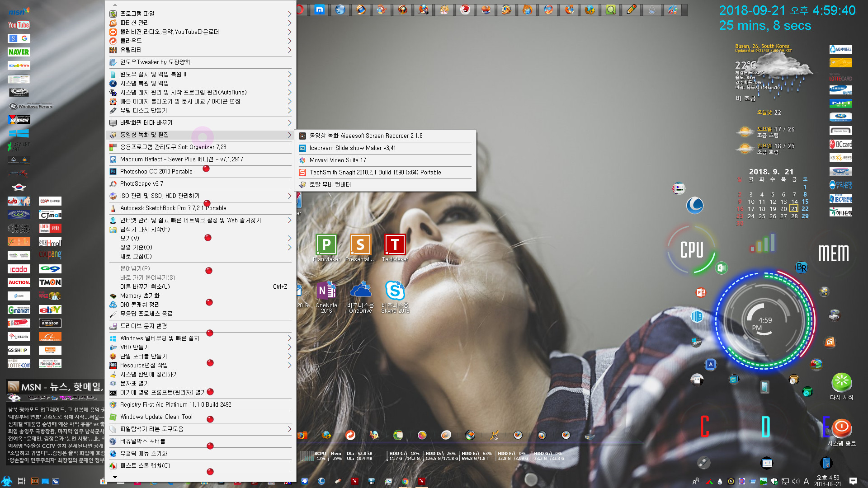
Task: Open the ebay shortcut icon
Action: pos(50,310)
